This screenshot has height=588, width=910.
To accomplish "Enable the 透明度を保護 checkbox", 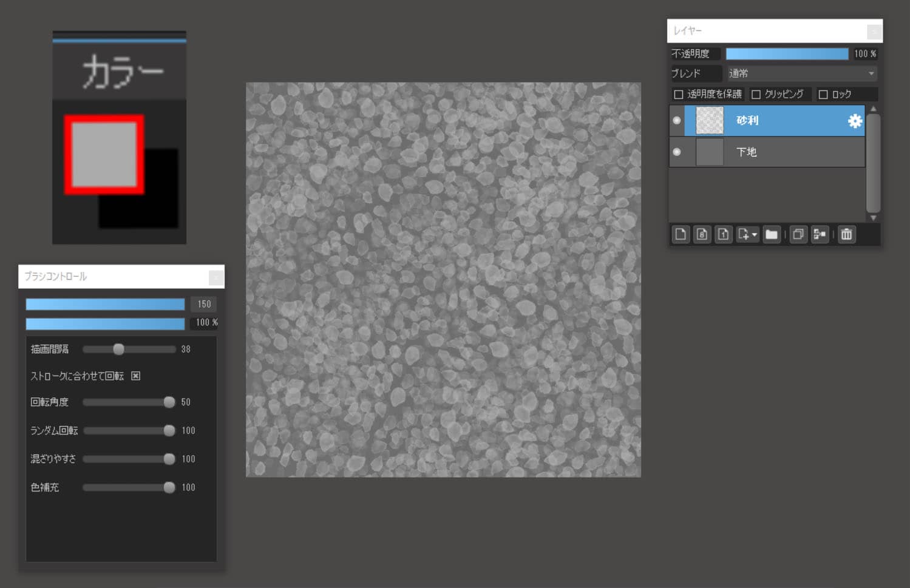I will [x=679, y=95].
